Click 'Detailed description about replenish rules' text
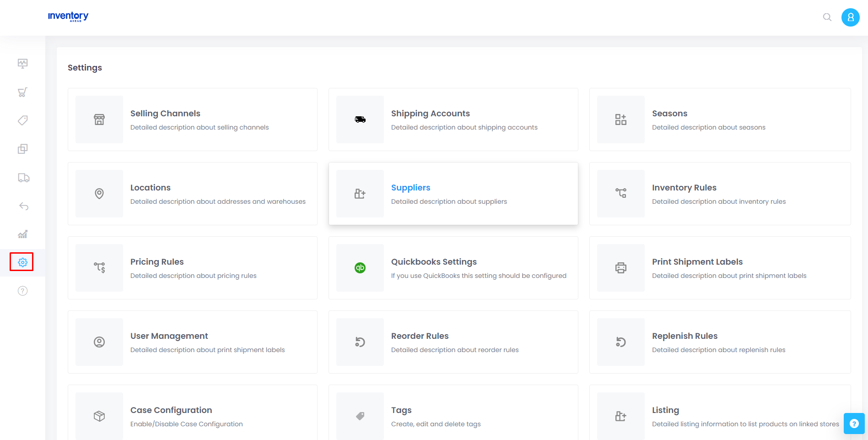 coord(718,350)
